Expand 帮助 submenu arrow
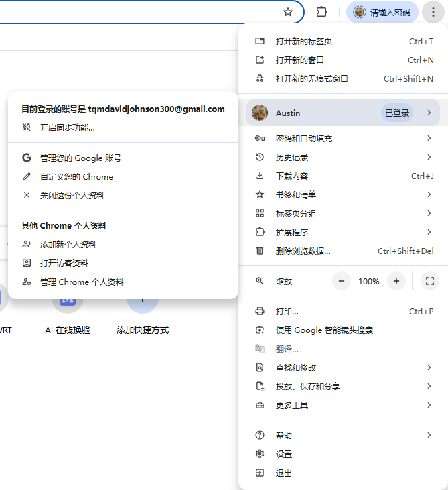 click(x=429, y=435)
